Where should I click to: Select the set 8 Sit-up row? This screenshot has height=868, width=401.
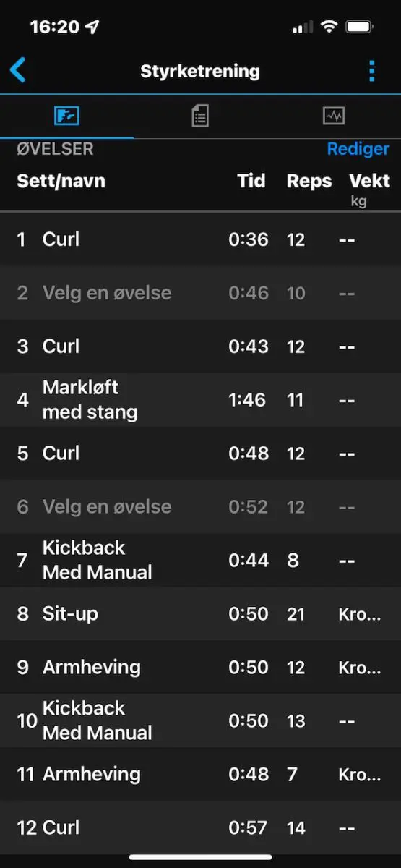(200, 613)
